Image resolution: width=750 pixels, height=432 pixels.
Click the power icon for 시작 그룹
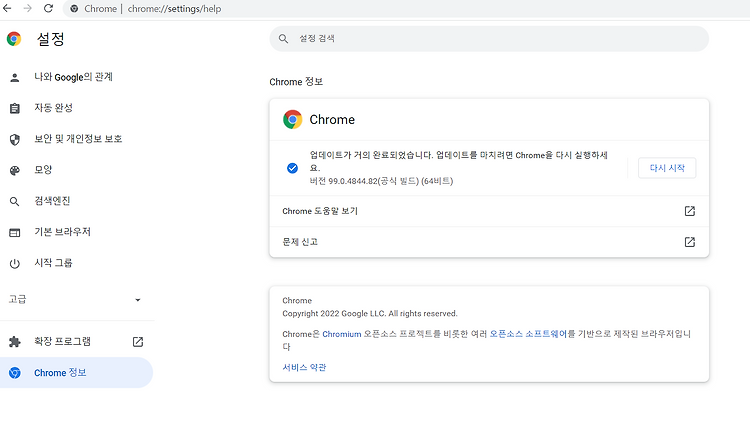click(x=15, y=264)
